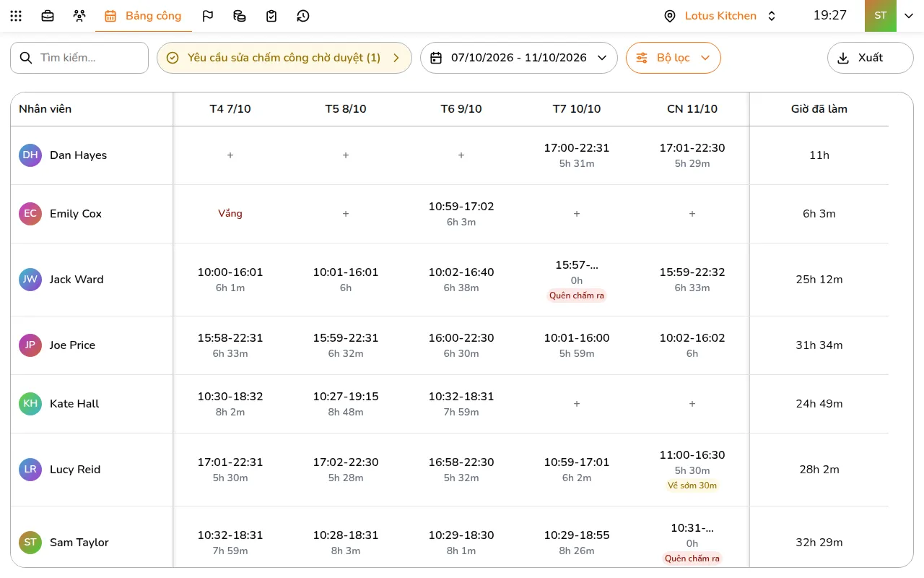924x578 pixels.
Task: Click the calendar icon in the date range picker
Action: click(x=436, y=58)
